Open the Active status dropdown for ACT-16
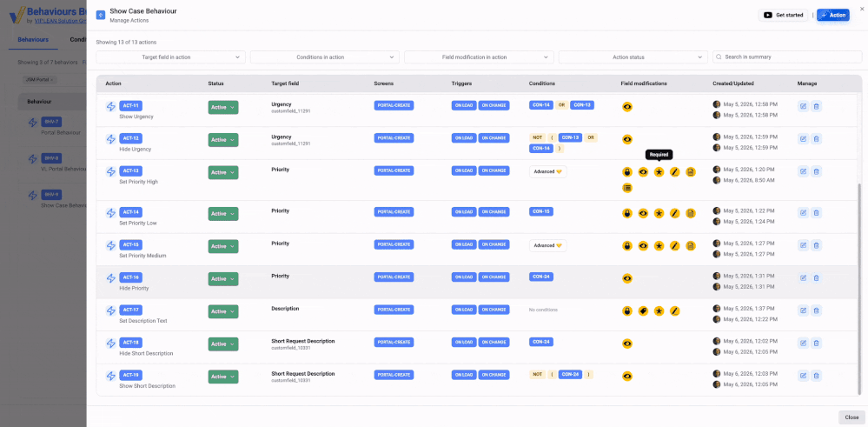The height and width of the screenshot is (427, 868). coord(223,278)
